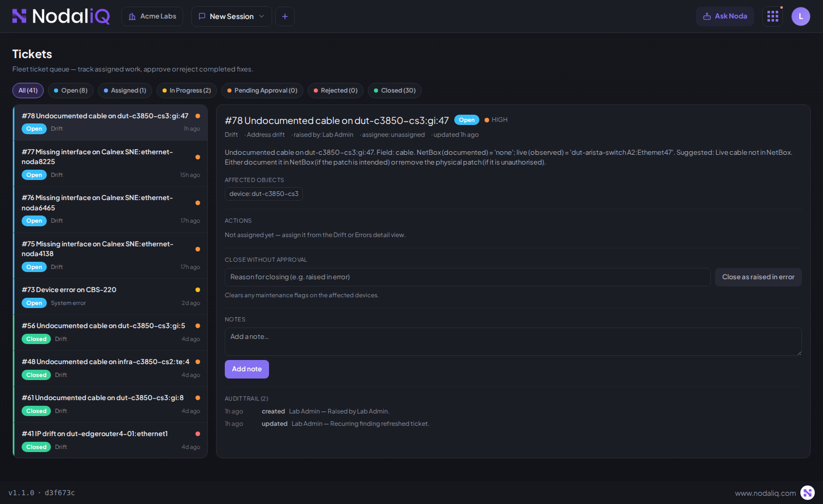Open the apps grid menu icon
This screenshot has height=504, width=823.
[773, 16]
